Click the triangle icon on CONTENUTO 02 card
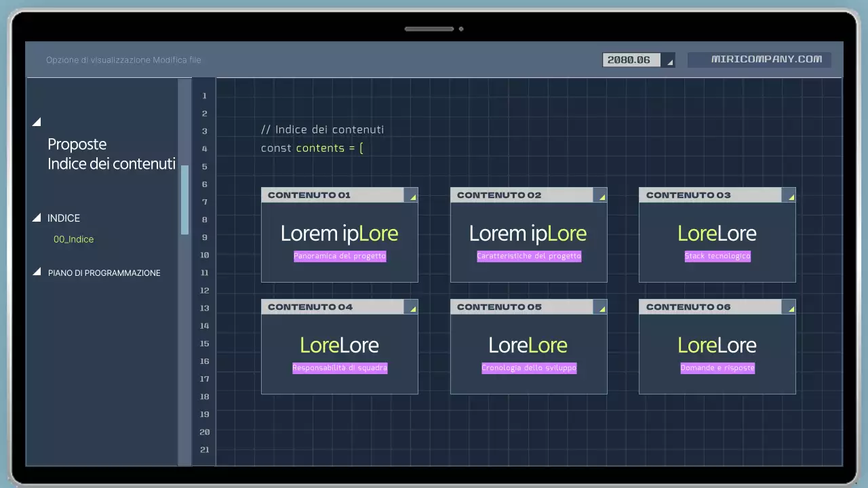Image resolution: width=868 pixels, height=488 pixels. click(601, 196)
